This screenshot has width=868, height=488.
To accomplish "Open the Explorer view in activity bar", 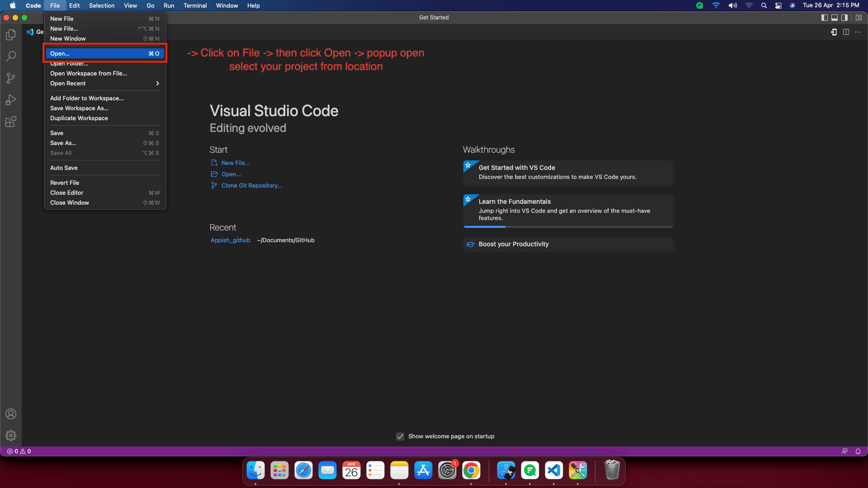I will (x=11, y=35).
